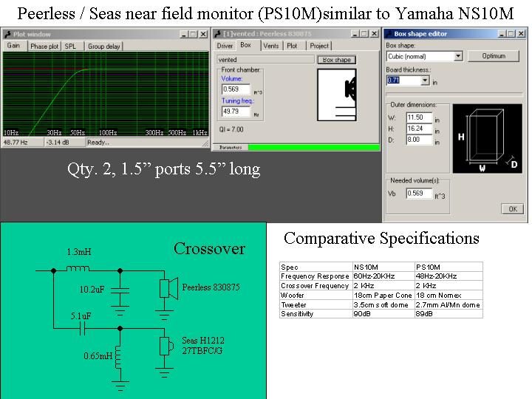Click the Ready.. status text
The width and height of the screenshot is (532, 399).
coord(98,143)
